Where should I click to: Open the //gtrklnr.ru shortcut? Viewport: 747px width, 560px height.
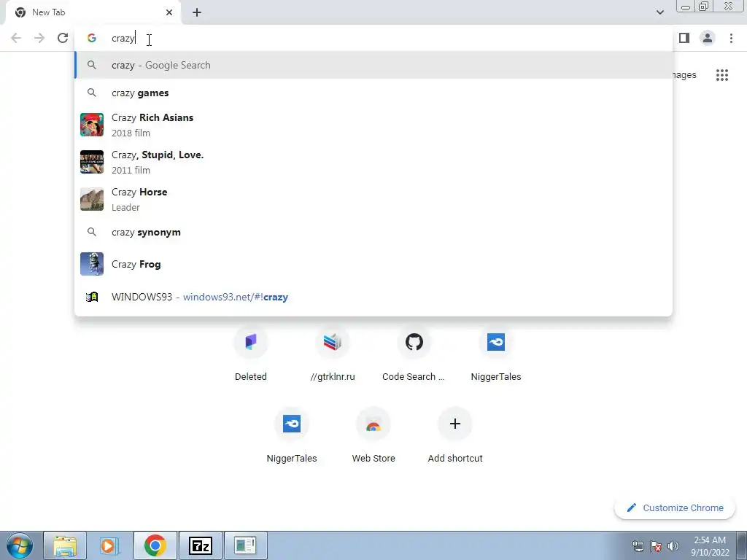pos(333,355)
